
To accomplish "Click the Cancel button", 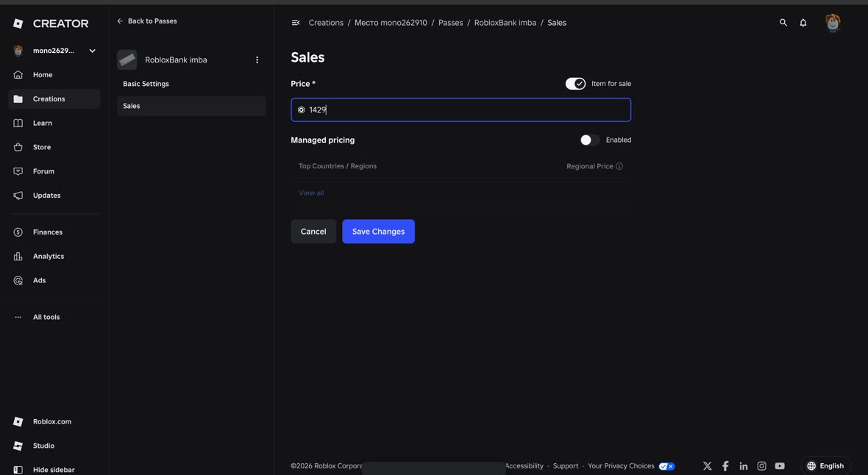I will 313,232.
